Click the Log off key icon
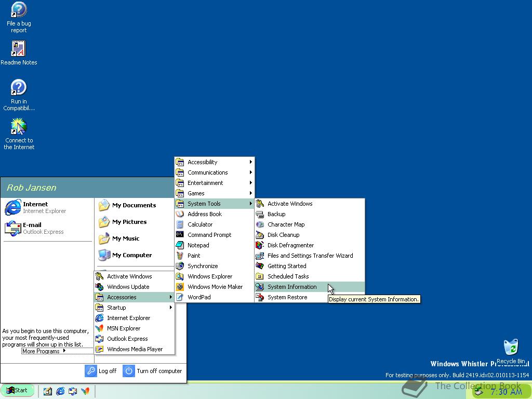532x399 pixels. [90, 371]
